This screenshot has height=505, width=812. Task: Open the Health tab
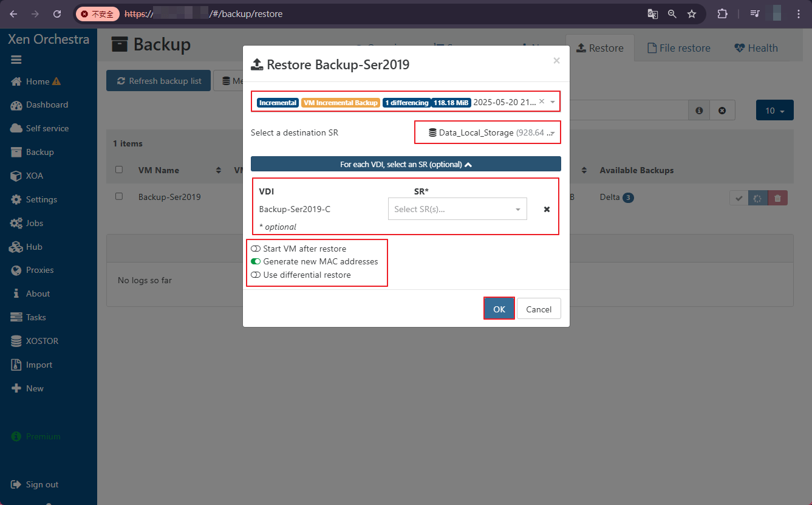[x=756, y=48]
